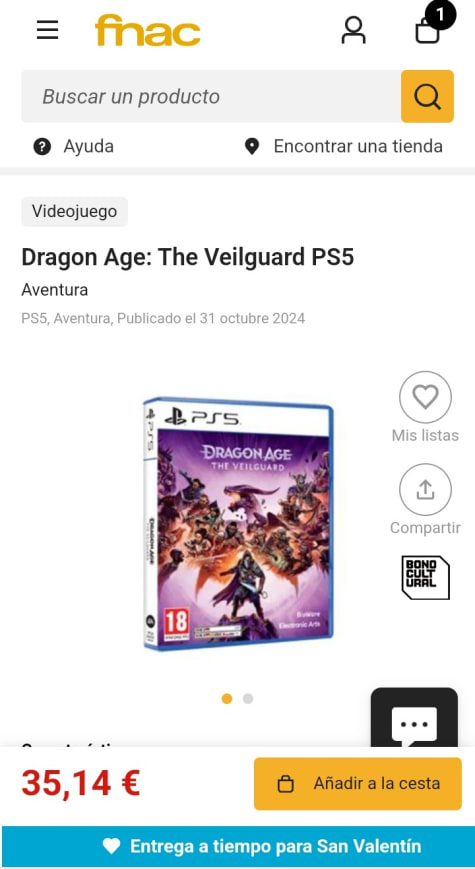Click the yellow magnifier search button
This screenshot has width=475, height=869.
click(x=427, y=96)
